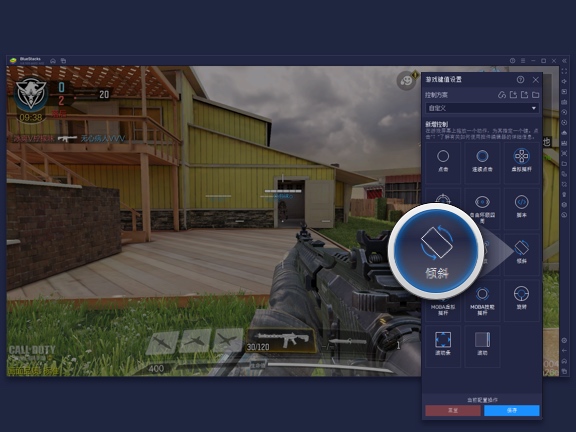Click the cloud sync icon for schemes
Viewport: 576px width, 432px height.
[502, 95]
